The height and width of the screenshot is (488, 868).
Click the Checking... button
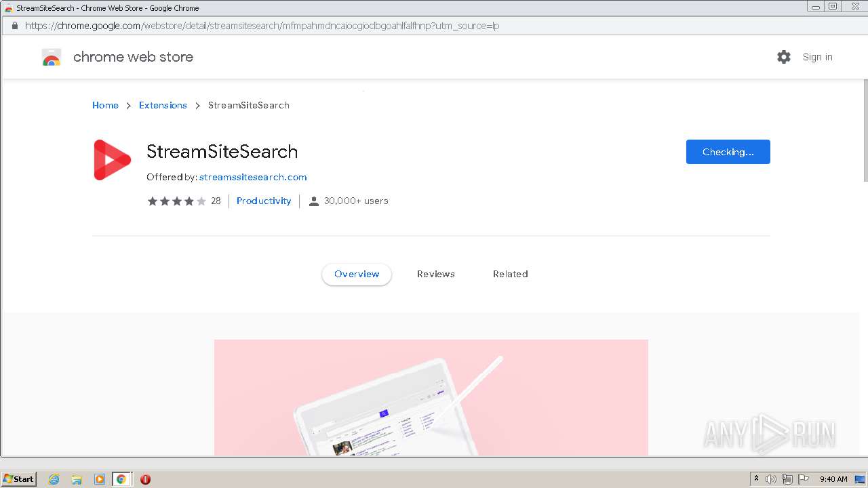(x=728, y=152)
